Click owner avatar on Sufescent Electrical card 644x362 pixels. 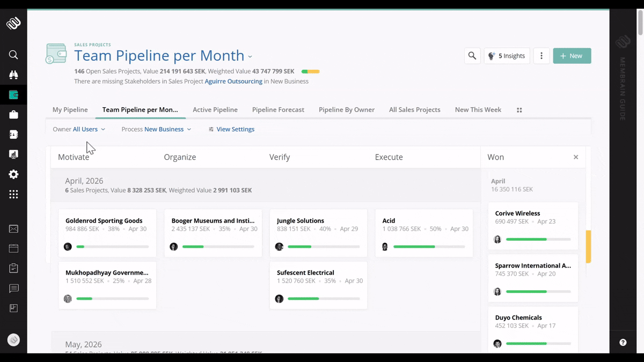pos(279,299)
